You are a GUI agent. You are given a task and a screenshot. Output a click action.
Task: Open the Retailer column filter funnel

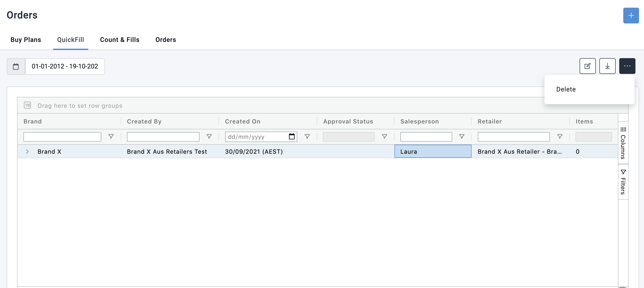[560, 137]
